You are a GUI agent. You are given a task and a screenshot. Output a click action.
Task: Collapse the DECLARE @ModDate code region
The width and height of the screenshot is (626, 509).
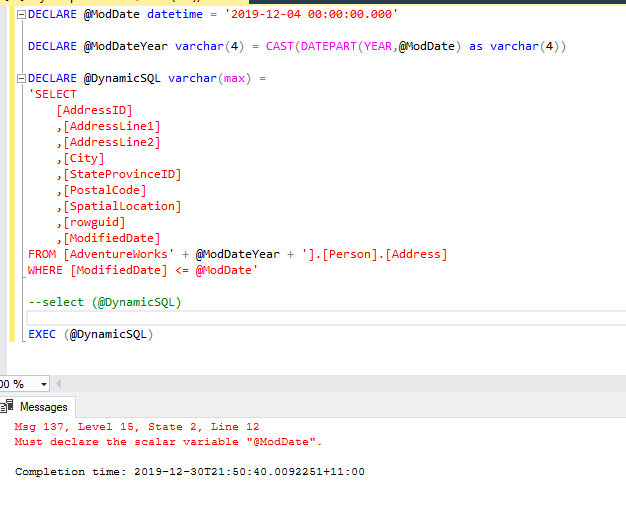(22, 15)
